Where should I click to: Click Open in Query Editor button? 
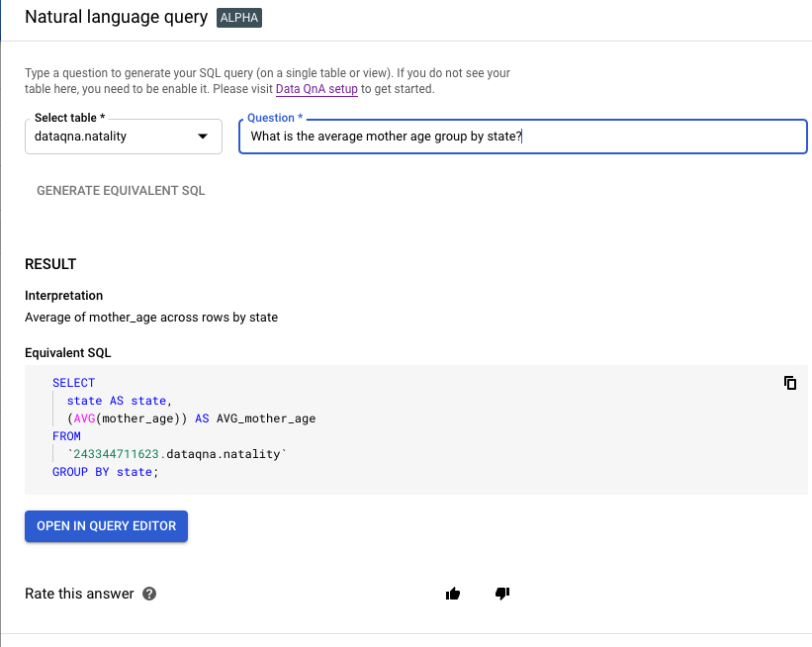click(106, 526)
